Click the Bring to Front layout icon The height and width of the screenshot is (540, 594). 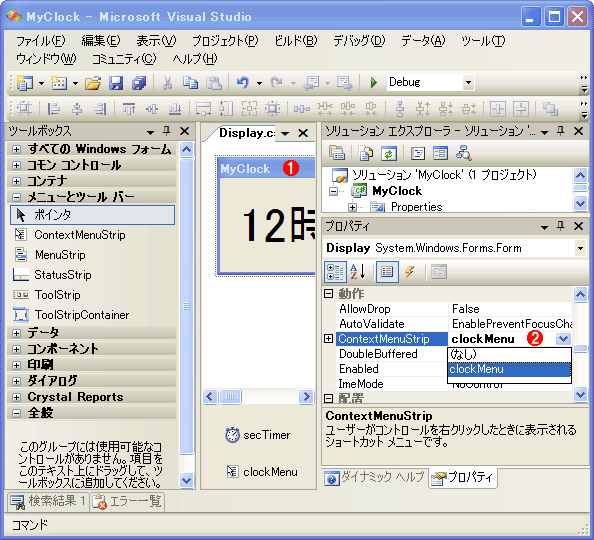(x=550, y=109)
